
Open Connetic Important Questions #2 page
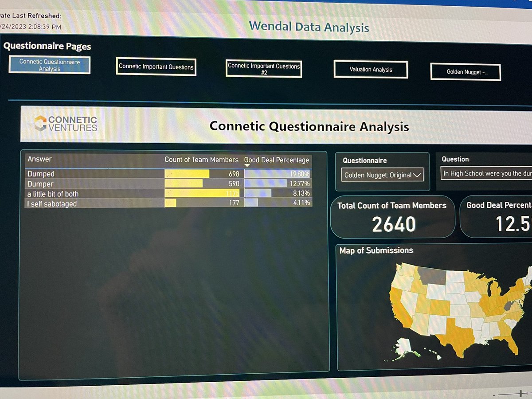264,69
